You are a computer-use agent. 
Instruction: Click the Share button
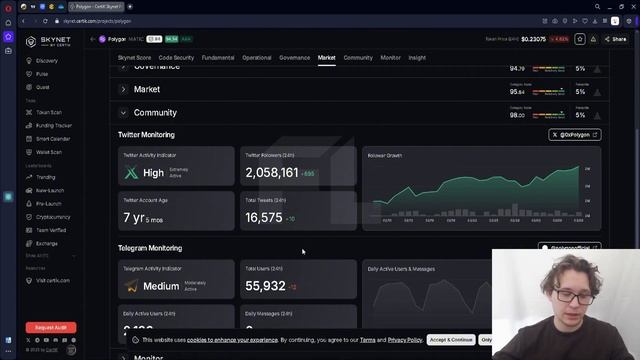(616, 39)
